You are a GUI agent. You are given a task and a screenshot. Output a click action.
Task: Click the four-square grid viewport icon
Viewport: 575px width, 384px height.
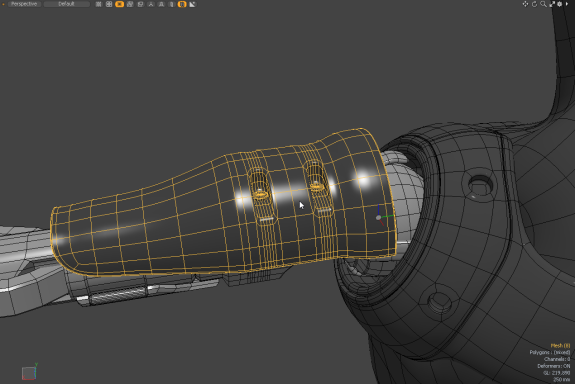(109, 4)
